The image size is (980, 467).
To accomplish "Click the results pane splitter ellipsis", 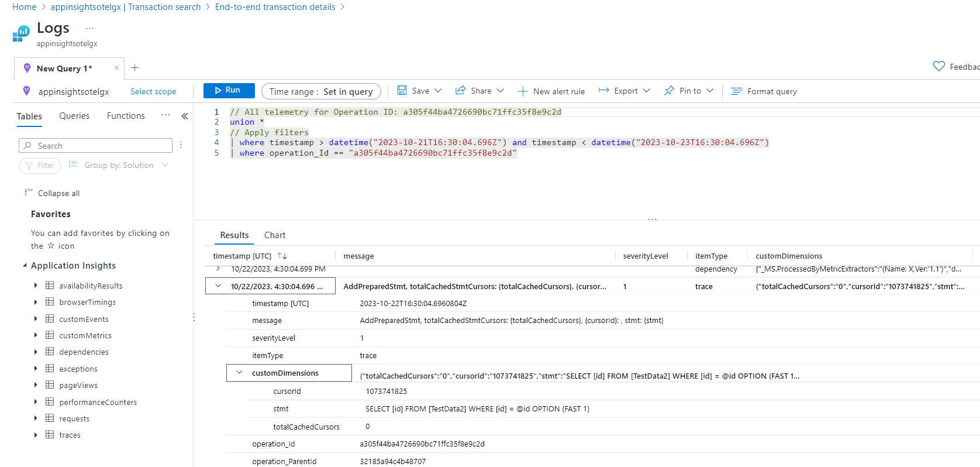I will (652, 219).
